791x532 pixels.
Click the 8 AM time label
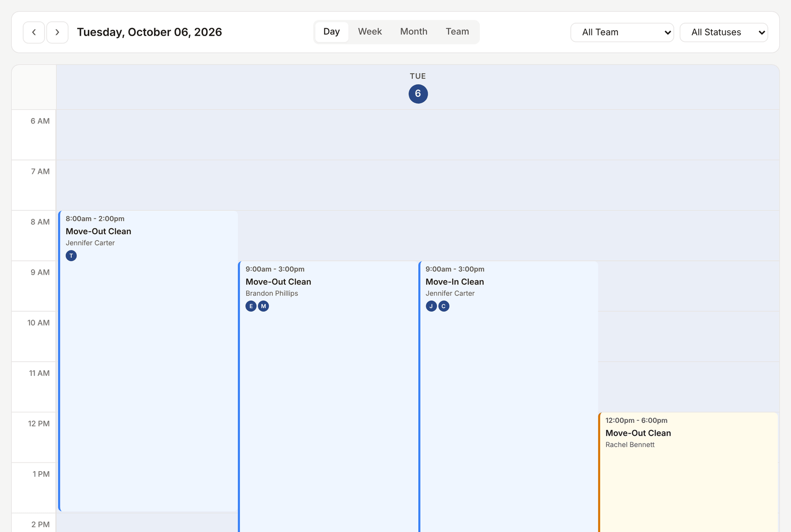40,222
